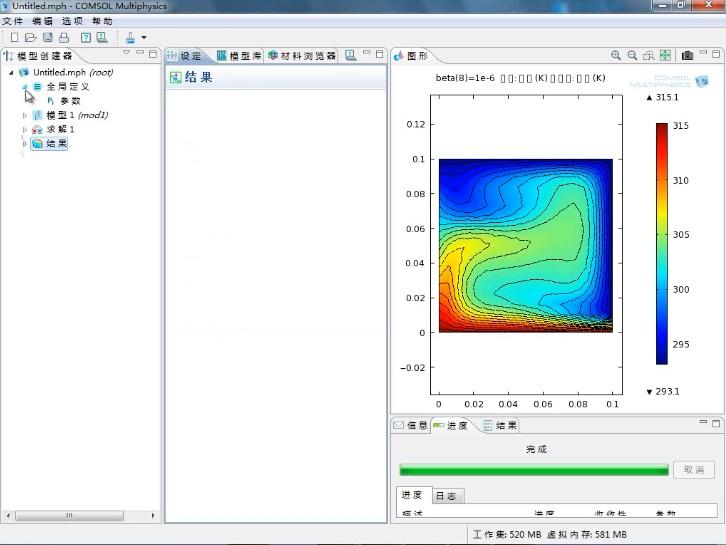
Task: Open the help question-mark icon in the main toolbar
Action: coord(86,38)
